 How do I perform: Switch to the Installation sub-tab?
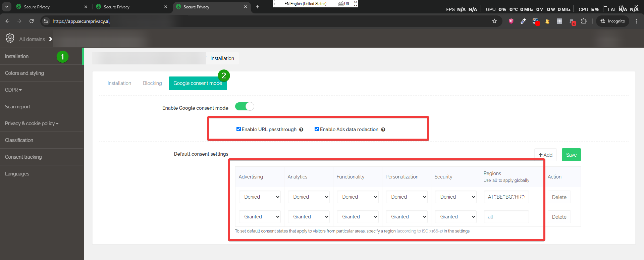(119, 83)
